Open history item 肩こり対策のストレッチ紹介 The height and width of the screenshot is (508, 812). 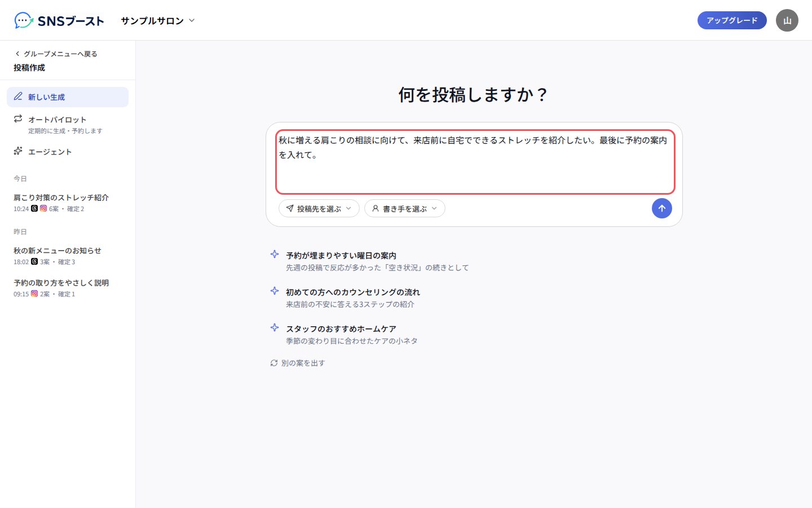tap(68, 203)
